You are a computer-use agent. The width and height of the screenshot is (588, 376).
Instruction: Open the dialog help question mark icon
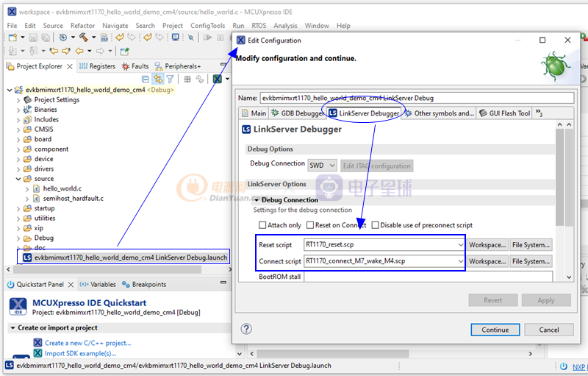point(246,330)
